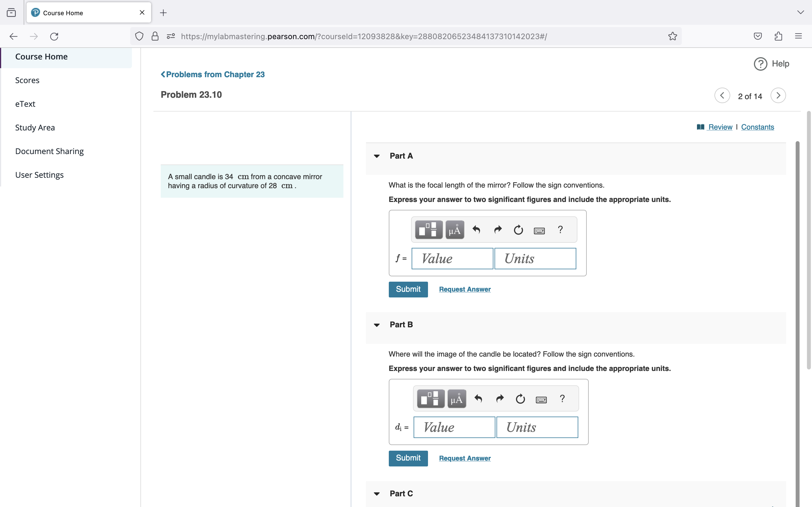Open the browser extensions puzzle icon

(x=778, y=36)
